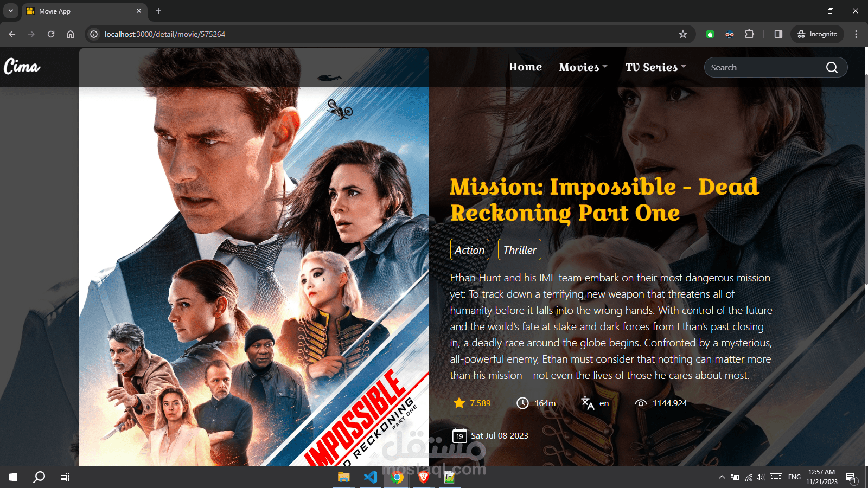Click the eye popularity icon
The image size is (868, 488).
coord(641,403)
